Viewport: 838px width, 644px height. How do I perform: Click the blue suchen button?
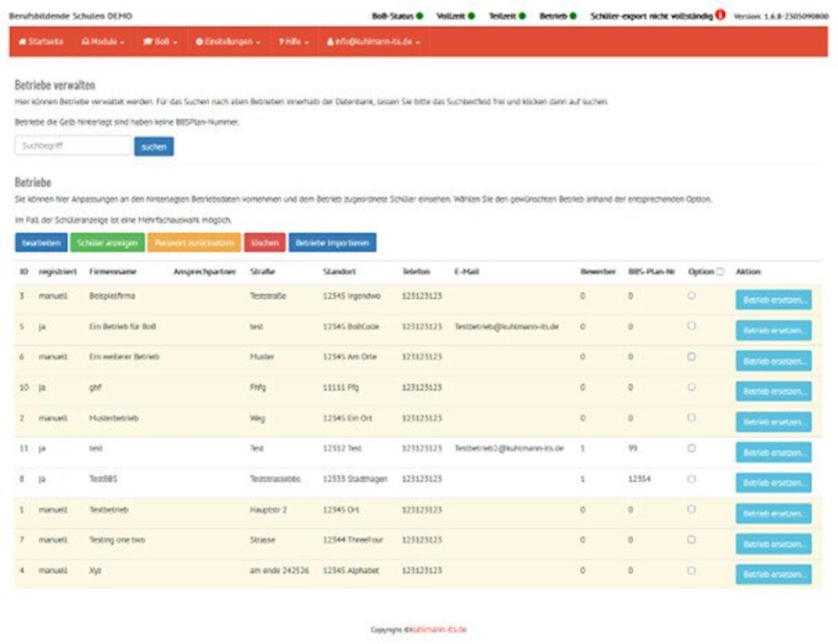(x=153, y=147)
